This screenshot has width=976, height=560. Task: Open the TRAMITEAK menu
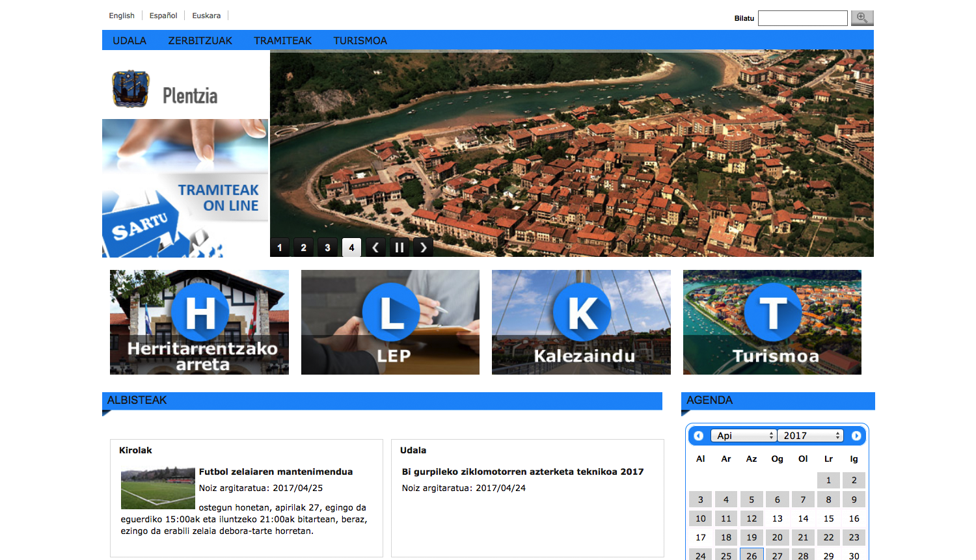click(x=283, y=40)
